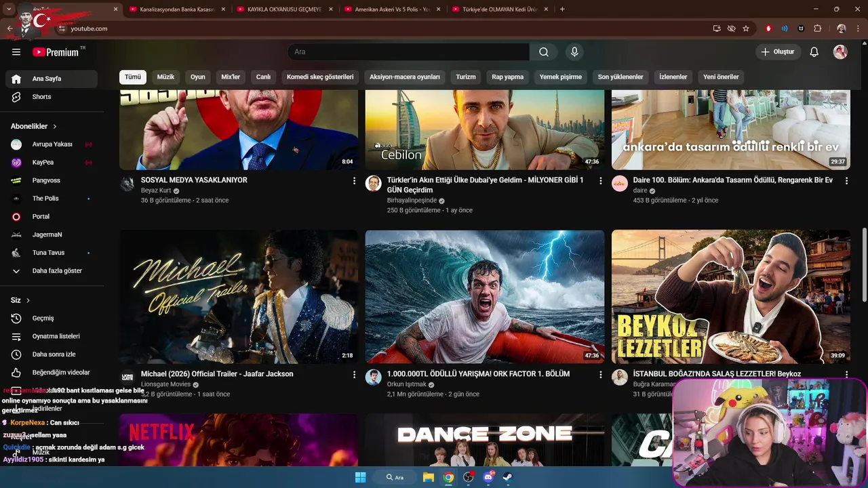Open Beğendiğim videolar liked videos
This screenshot has width=868, height=488.
tap(52, 373)
